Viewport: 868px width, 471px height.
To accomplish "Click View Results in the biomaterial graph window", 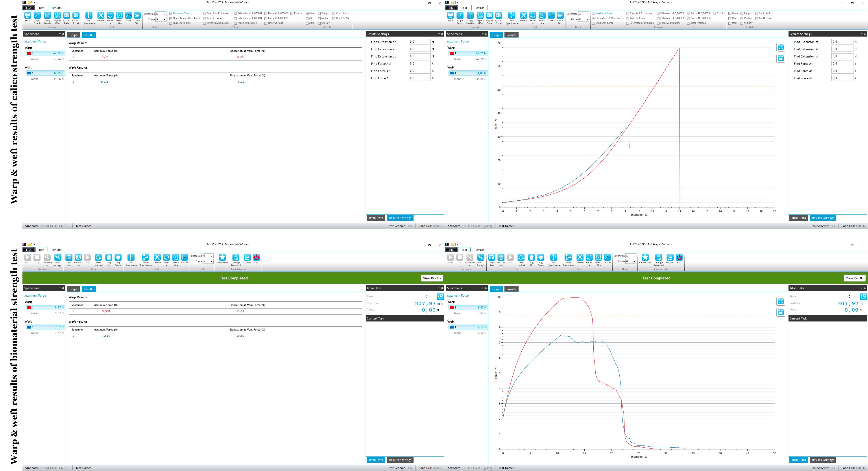I will (855, 278).
